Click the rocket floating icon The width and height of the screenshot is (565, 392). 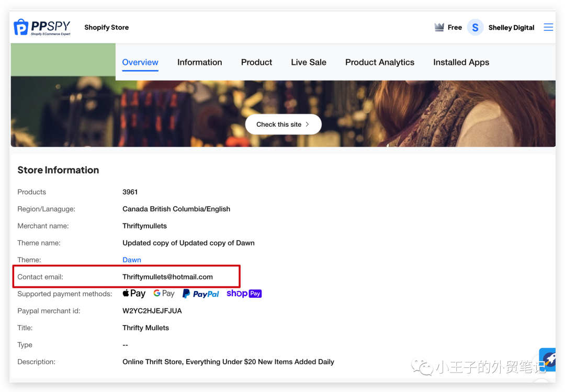click(548, 359)
